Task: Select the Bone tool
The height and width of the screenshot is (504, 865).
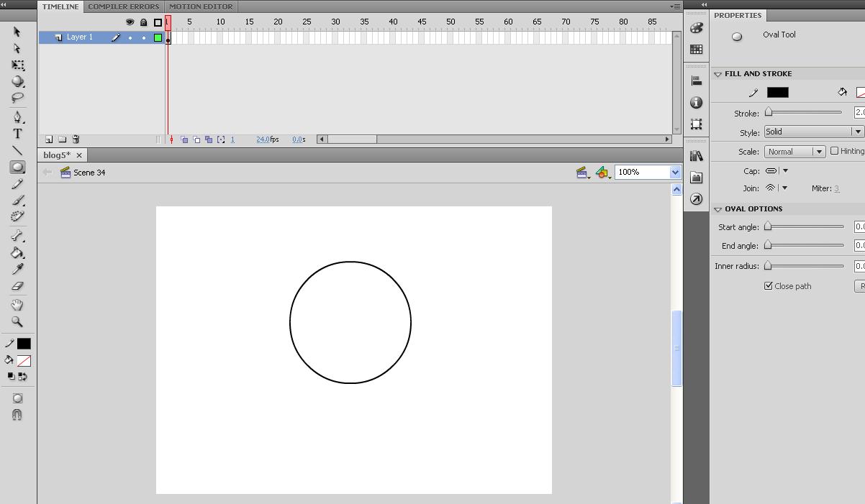Action: [x=17, y=236]
